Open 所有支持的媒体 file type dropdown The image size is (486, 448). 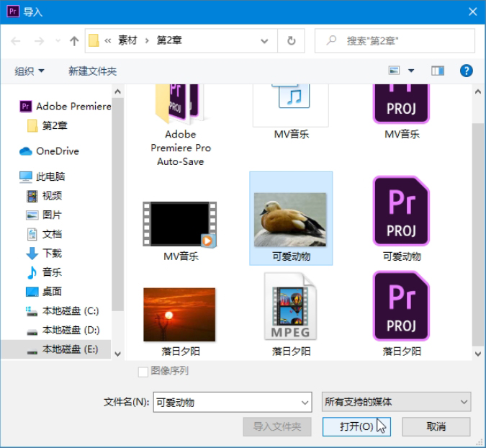tap(396, 402)
